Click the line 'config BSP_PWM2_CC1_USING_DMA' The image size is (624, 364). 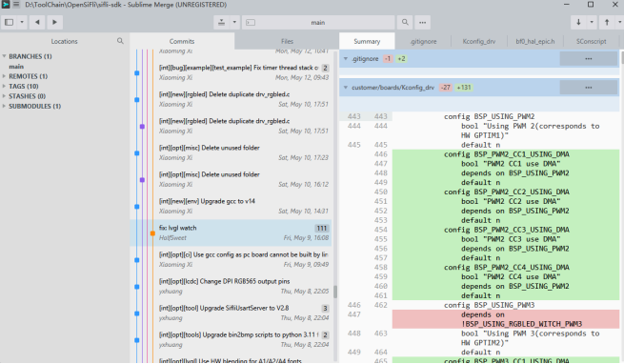tap(507, 154)
